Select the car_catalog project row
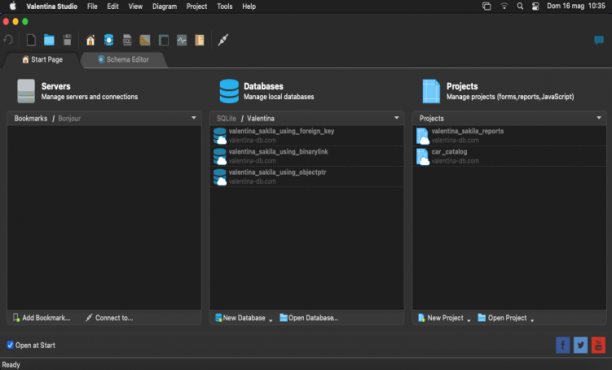The width and height of the screenshot is (612, 370). click(x=509, y=157)
